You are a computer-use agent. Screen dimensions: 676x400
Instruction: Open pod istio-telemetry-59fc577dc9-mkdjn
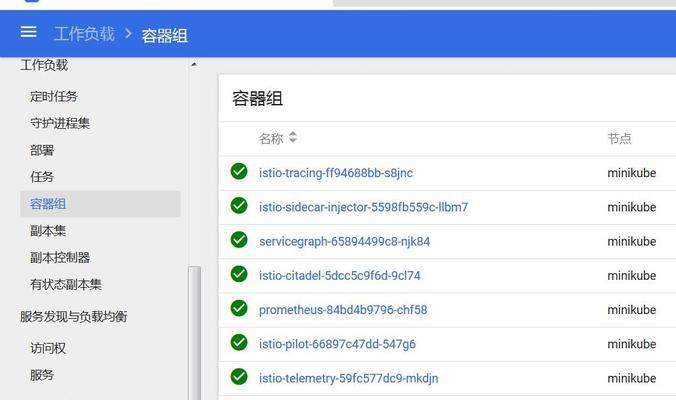pos(348,378)
